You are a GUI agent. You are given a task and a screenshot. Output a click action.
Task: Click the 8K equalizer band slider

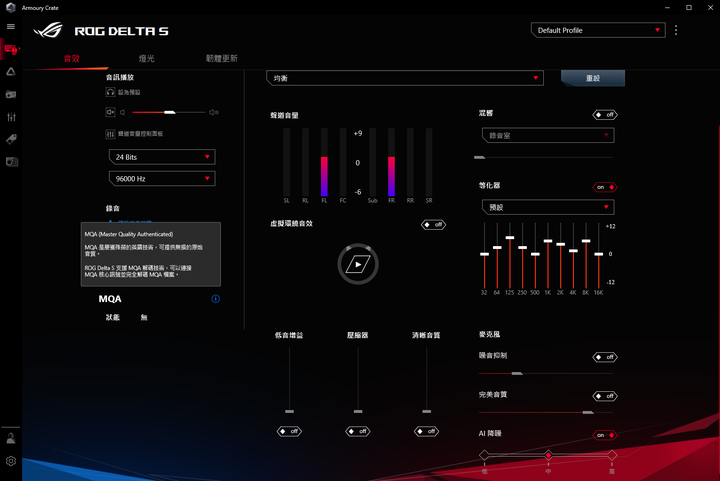coord(586,255)
